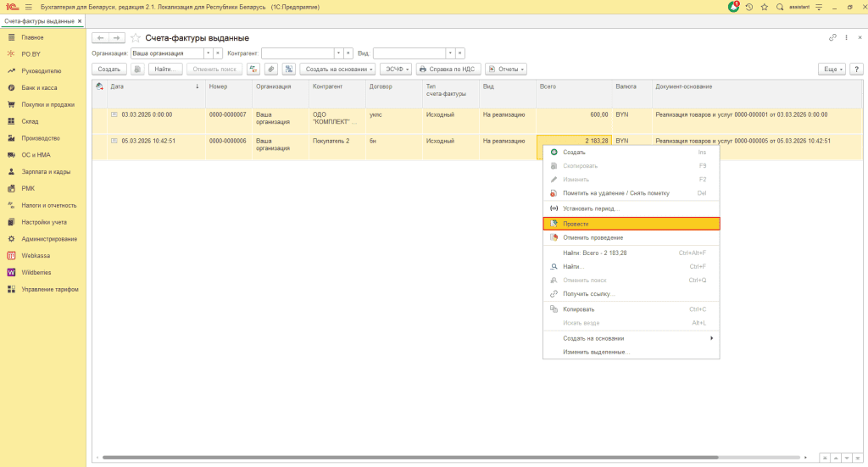Image resolution: width=868 pixels, height=467 pixels.
Task: Click the copy link chain icon
Action: (x=832, y=38)
